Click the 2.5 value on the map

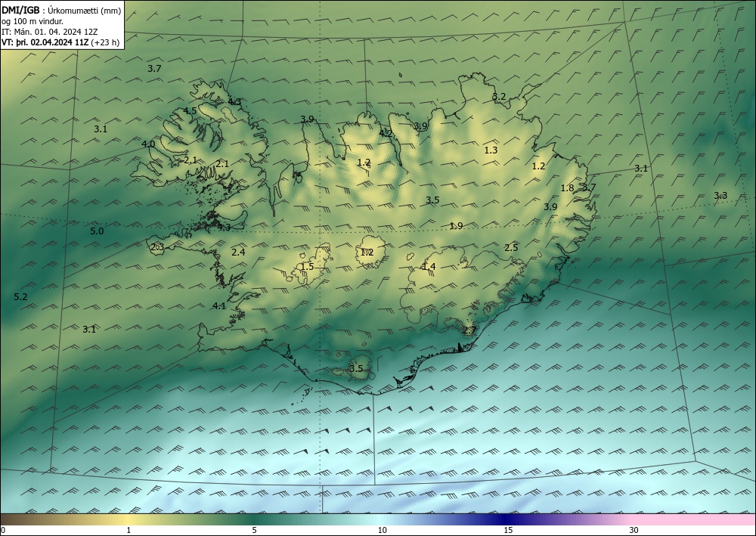coord(511,247)
